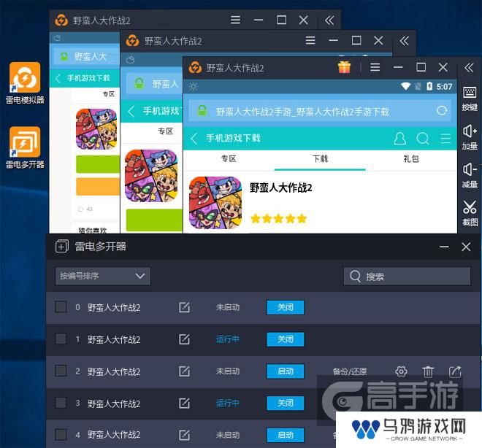This screenshot has height=448, width=482.
Task: Edit name of instance 3 with pencil icon
Action: click(184, 403)
